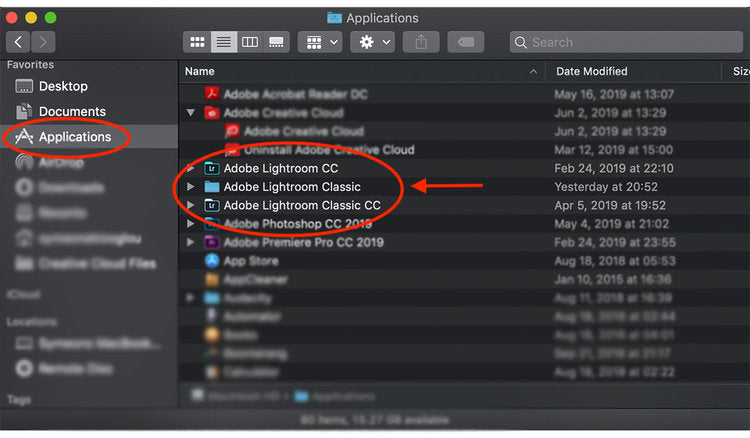The width and height of the screenshot is (750, 438).
Task: Expand the Adobe Photoshop CC 2019 folder
Action: (x=190, y=224)
